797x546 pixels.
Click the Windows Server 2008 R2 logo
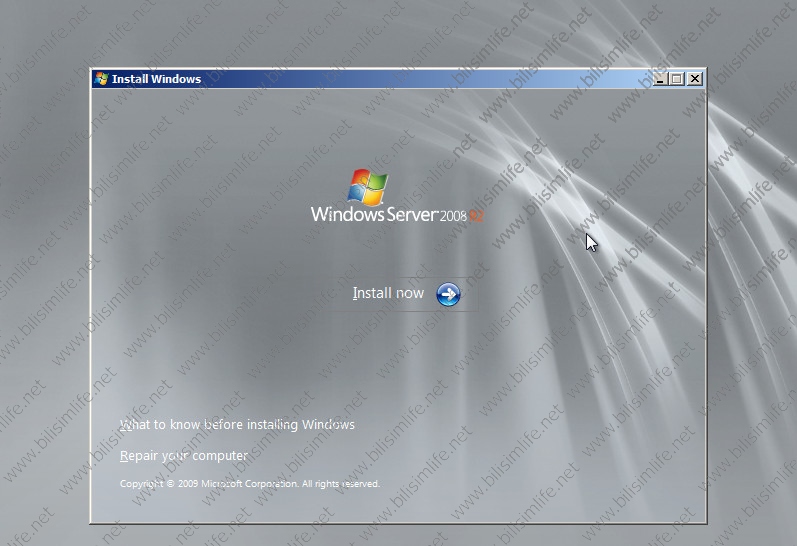point(397,196)
